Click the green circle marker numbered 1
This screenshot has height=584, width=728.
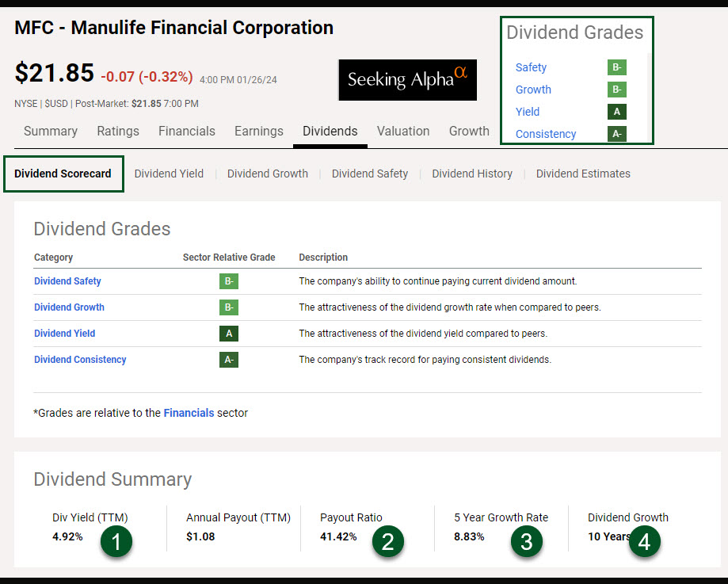[x=116, y=541]
